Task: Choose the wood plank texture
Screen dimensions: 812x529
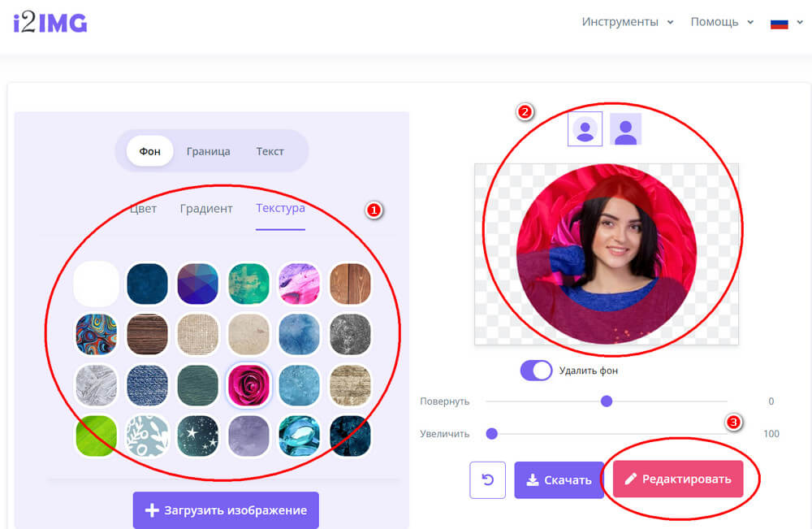Action: pos(350,284)
